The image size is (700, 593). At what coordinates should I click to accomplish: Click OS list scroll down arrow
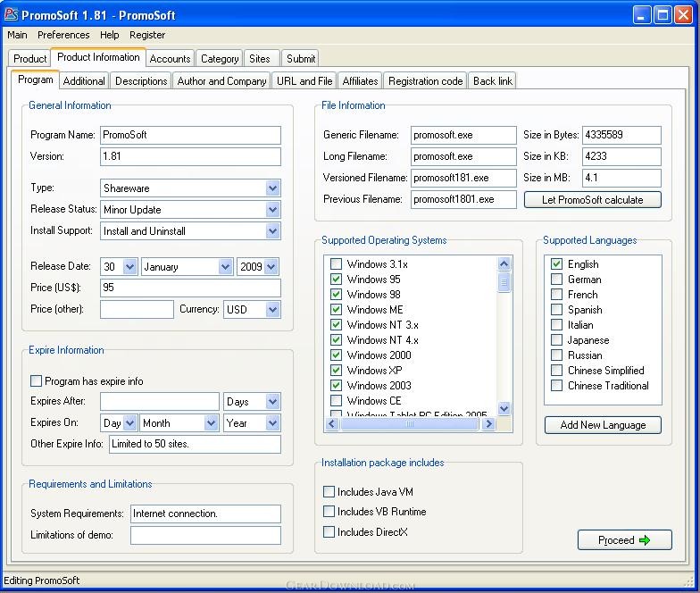click(504, 408)
